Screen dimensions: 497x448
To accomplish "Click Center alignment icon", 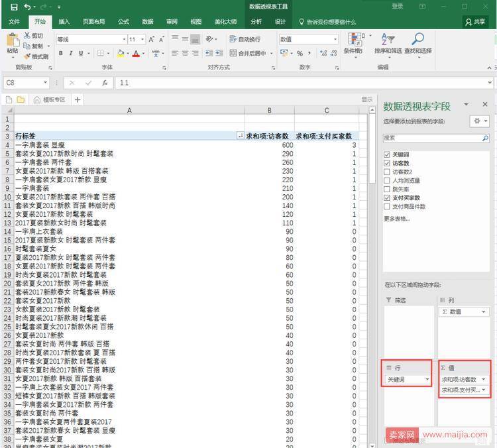I will click(x=185, y=53).
